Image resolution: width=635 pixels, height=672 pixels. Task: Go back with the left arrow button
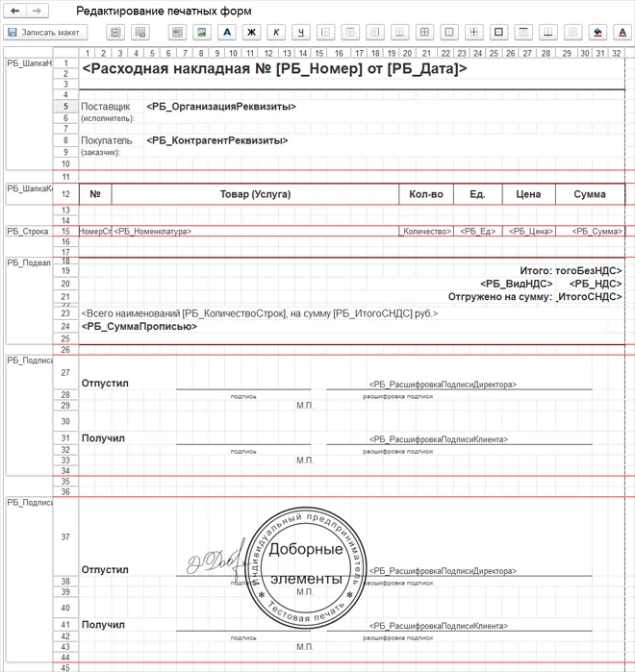tap(15, 11)
